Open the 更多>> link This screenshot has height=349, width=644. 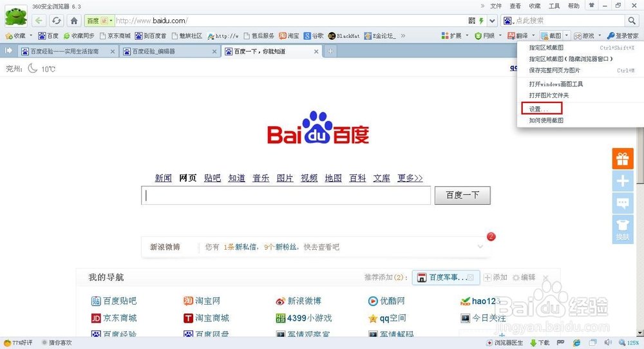pyautogui.click(x=410, y=178)
